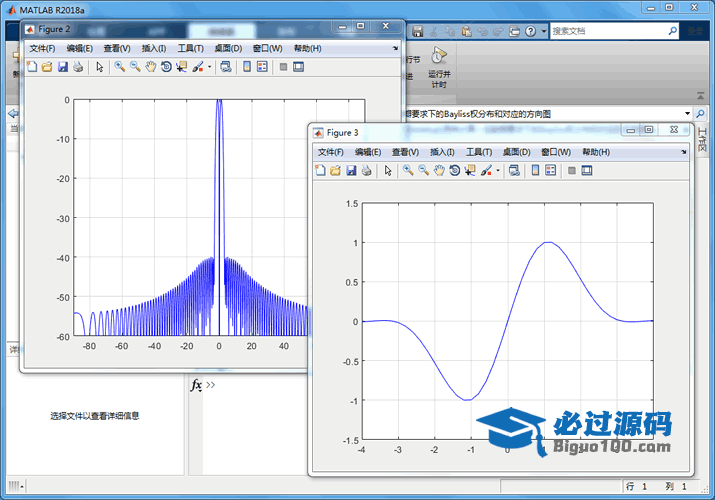This screenshot has height=500, width=715.
Task: Toggle Insert Legend in Figure 3 toolbar
Action: [x=551, y=171]
